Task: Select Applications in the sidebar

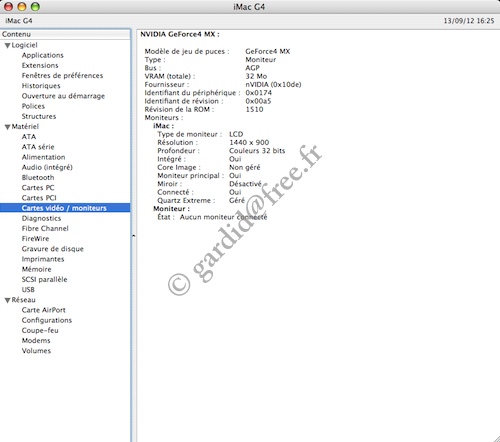Action: [x=42, y=55]
